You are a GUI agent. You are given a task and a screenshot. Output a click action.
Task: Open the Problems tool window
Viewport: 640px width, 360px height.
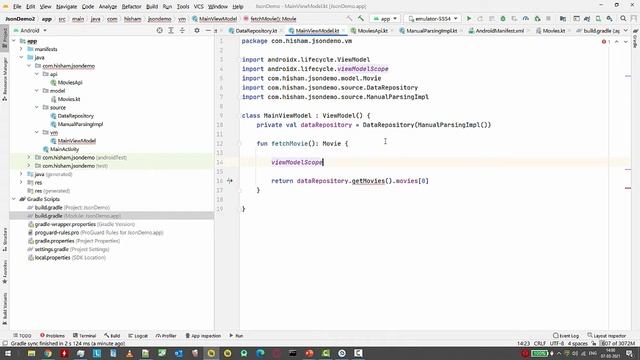(52, 336)
